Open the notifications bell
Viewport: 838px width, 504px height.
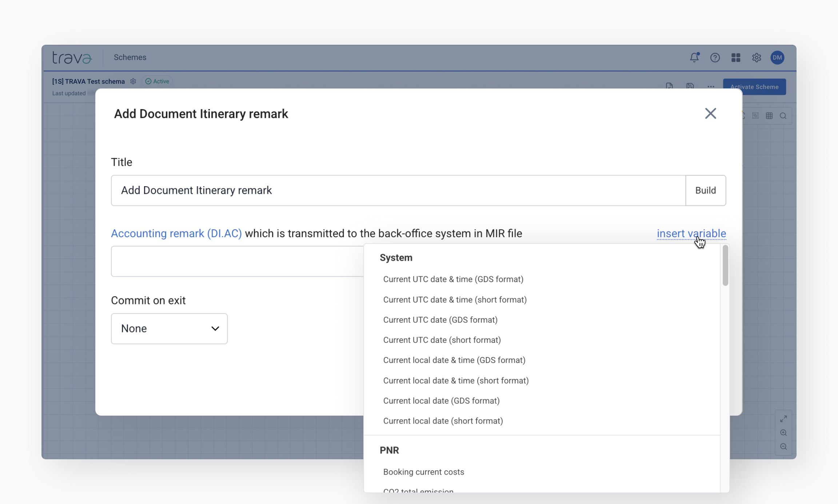coord(694,57)
